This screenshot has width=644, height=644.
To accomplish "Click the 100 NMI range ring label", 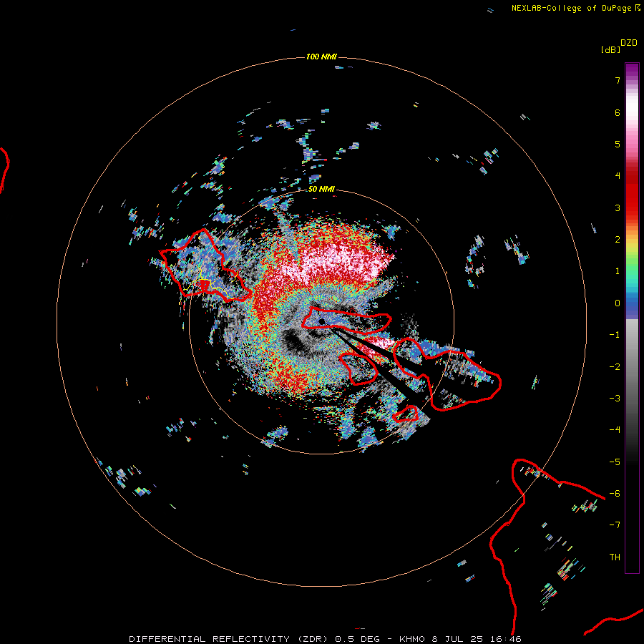I will click(321, 57).
